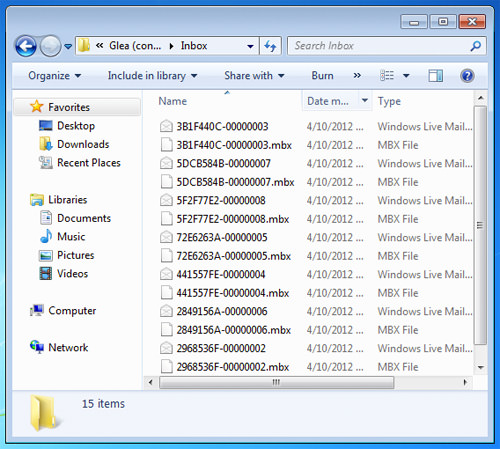Image resolution: width=500 pixels, height=449 pixels.
Task: Click the search magnifier icon
Action: pos(476,46)
